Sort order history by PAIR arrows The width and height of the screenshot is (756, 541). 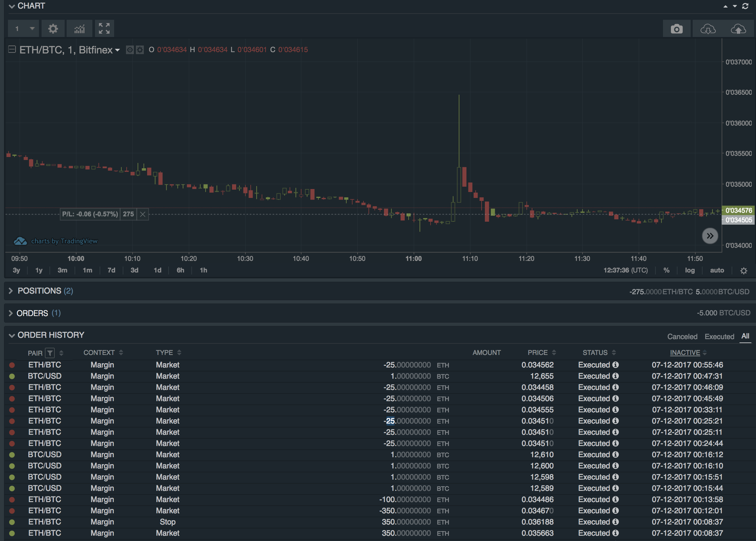click(61, 353)
